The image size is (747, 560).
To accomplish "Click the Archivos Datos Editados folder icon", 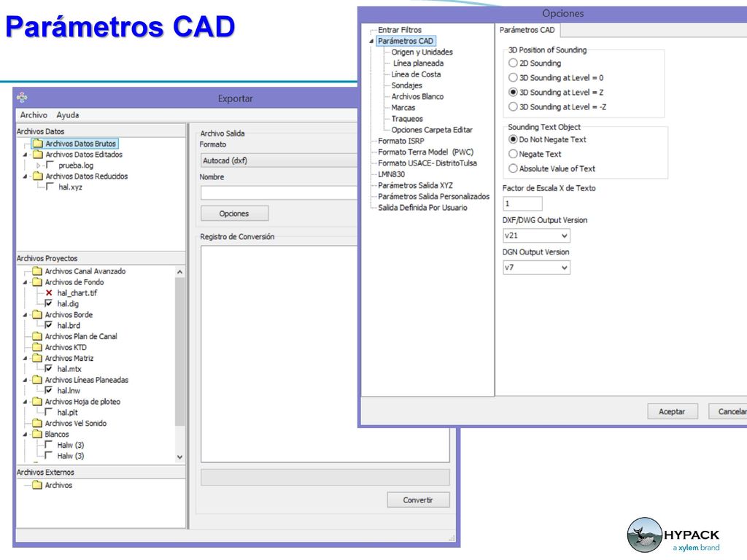I will [x=38, y=155].
